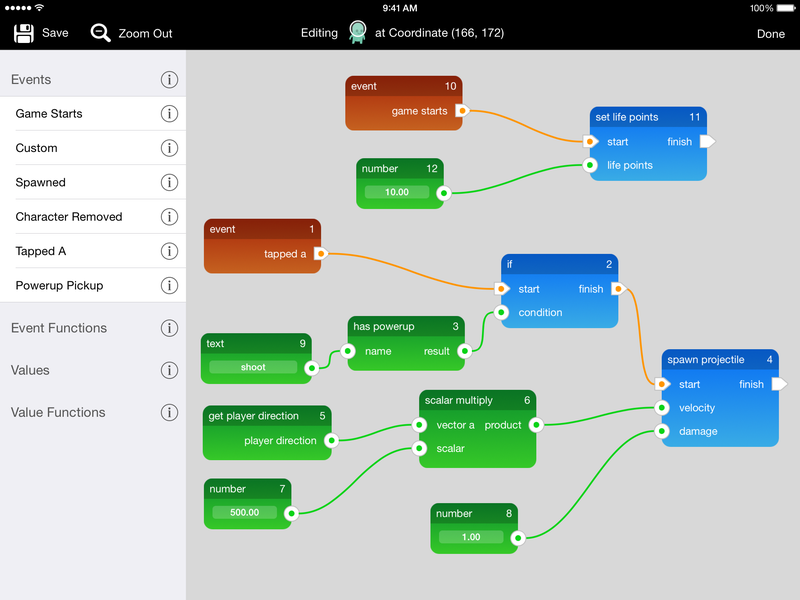Screen dimensions: 800x600
Task: Select Character Removed event in list
Action: 93,217
